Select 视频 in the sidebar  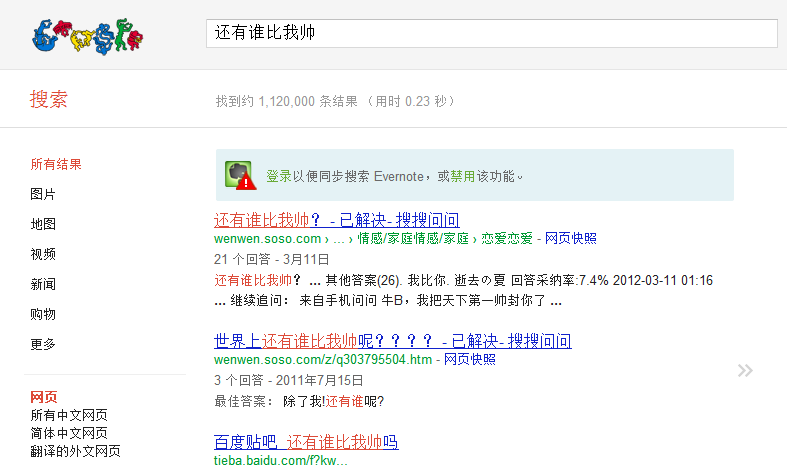[43, 254]
